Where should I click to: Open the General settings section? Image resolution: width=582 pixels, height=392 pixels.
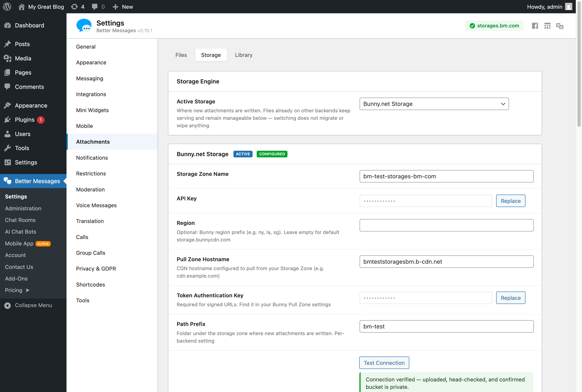[112, 47]
